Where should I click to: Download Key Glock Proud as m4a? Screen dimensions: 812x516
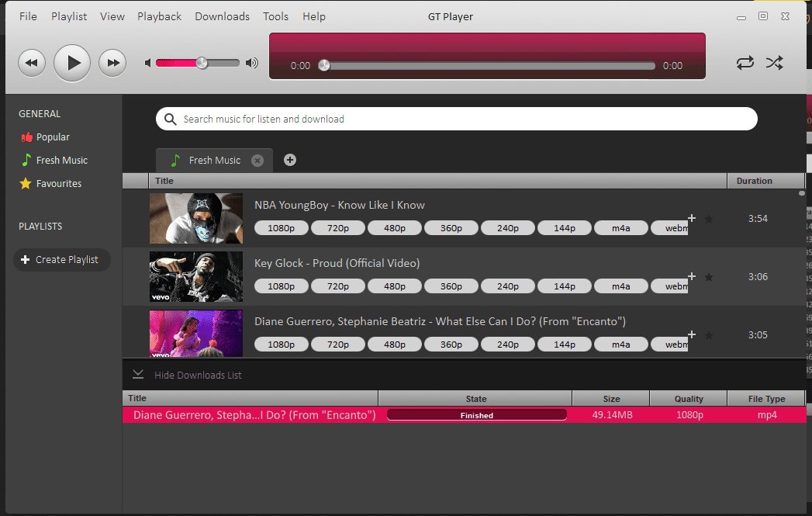click(x=621, y=286)
